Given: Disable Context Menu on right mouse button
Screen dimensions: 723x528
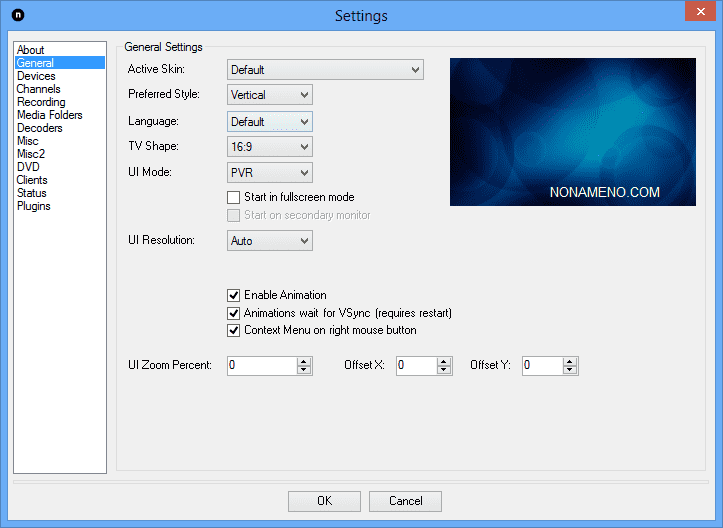Looking at the screenshot, I should [x=234, y=330].
